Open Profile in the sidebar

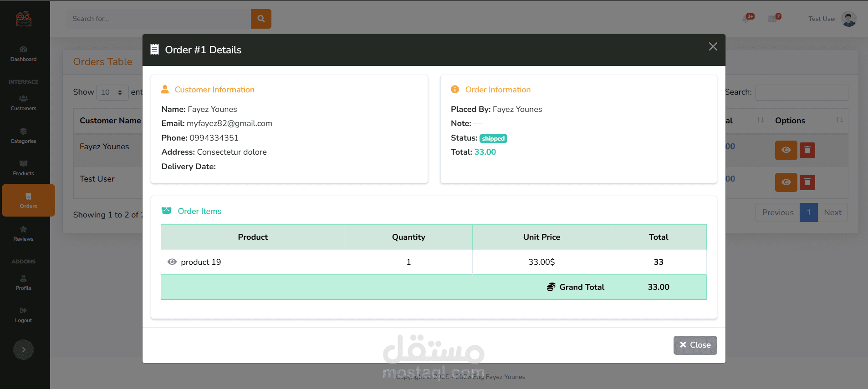24,283
